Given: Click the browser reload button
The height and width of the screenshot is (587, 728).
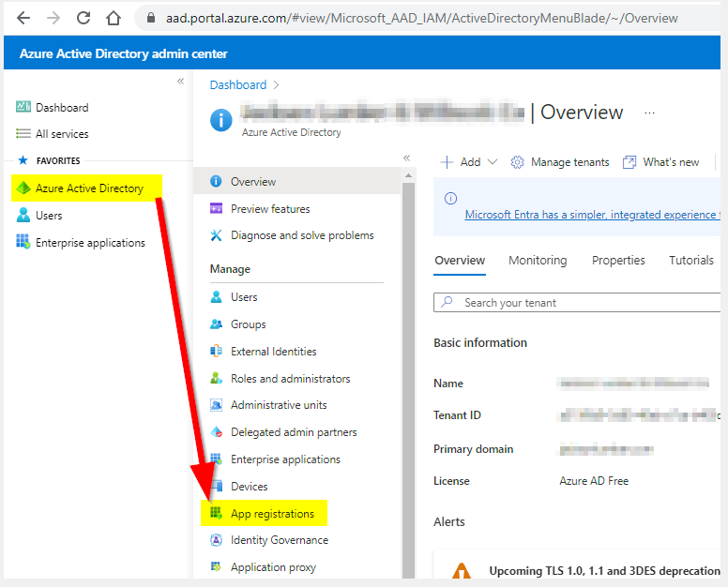Looking at the screenshot, I should (x=83, y=18).
